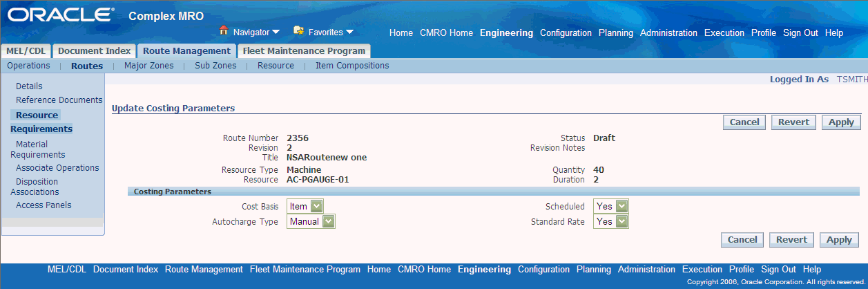Click Home in the top header
The height and width of the screenshot is (289, 868).
click(x=401, y=33)
